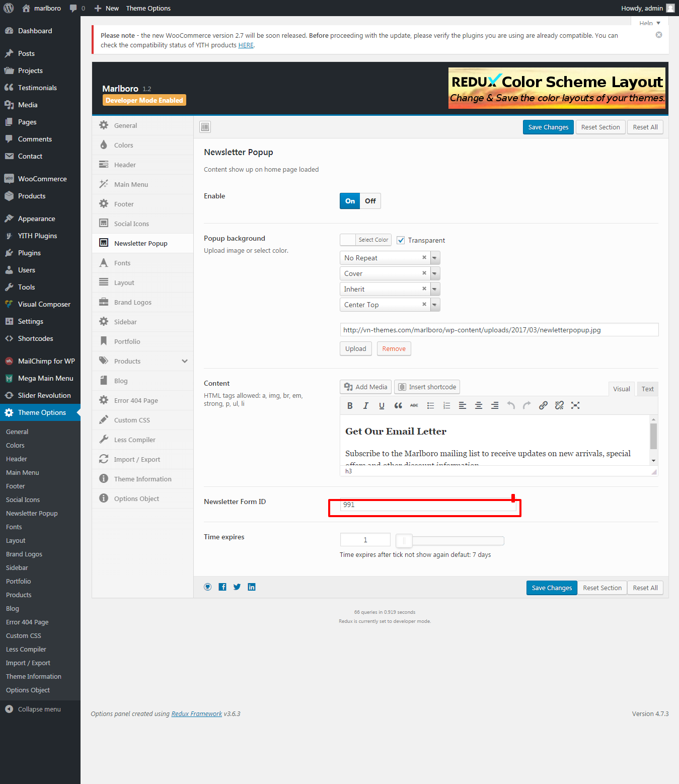Open the Facebook icon in footer bar
Image resolution: width=679 pixels, height=784 pixels.
pos(222,587)
